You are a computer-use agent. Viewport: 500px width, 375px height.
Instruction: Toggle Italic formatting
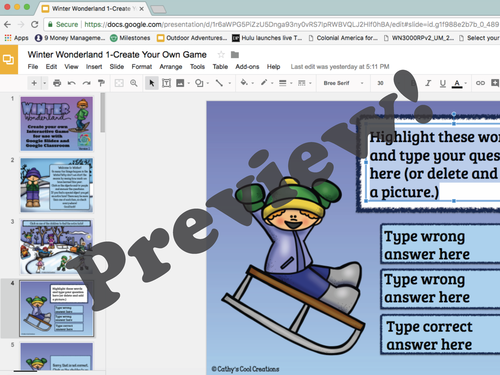point(428,83)
